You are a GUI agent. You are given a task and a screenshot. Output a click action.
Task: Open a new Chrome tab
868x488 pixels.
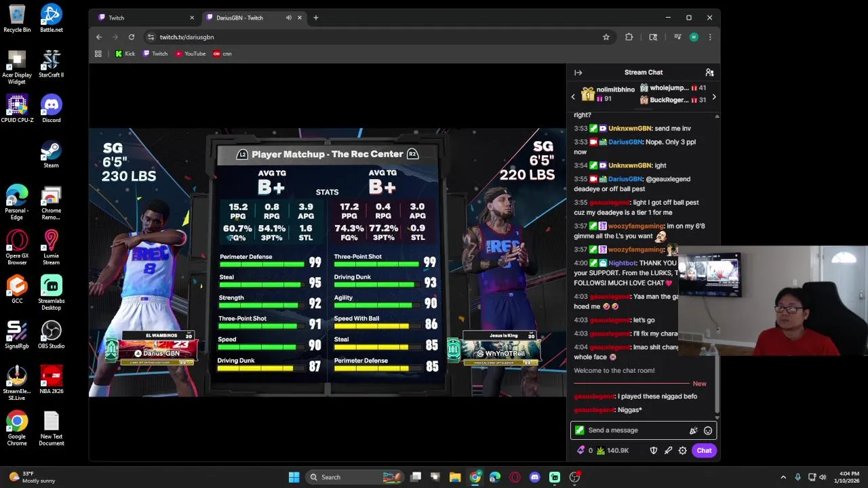(x=316, y=18)
